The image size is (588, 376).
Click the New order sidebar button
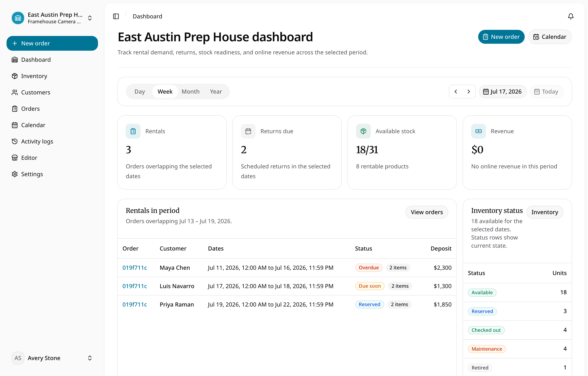(x=52, y=43)
